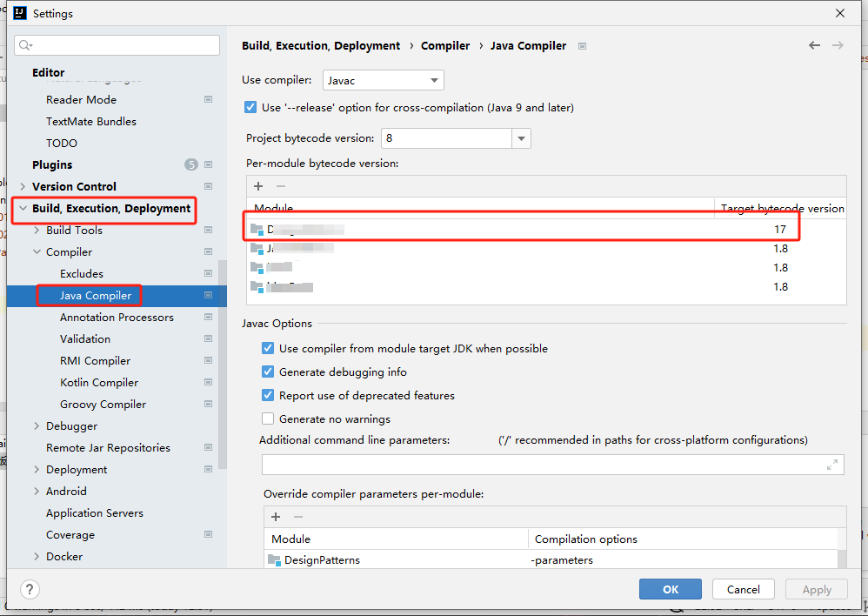Click the project icon next to Kotlin Compiler

[208, 382]
